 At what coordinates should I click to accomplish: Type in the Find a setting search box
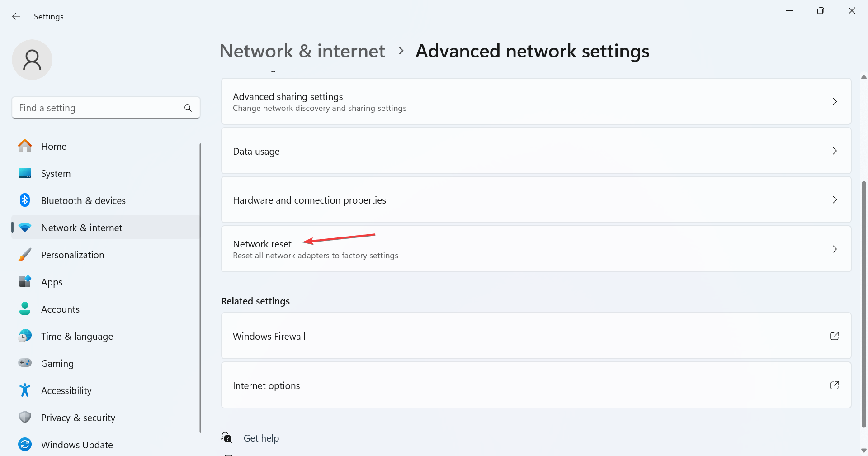click(x=99, y=108)
